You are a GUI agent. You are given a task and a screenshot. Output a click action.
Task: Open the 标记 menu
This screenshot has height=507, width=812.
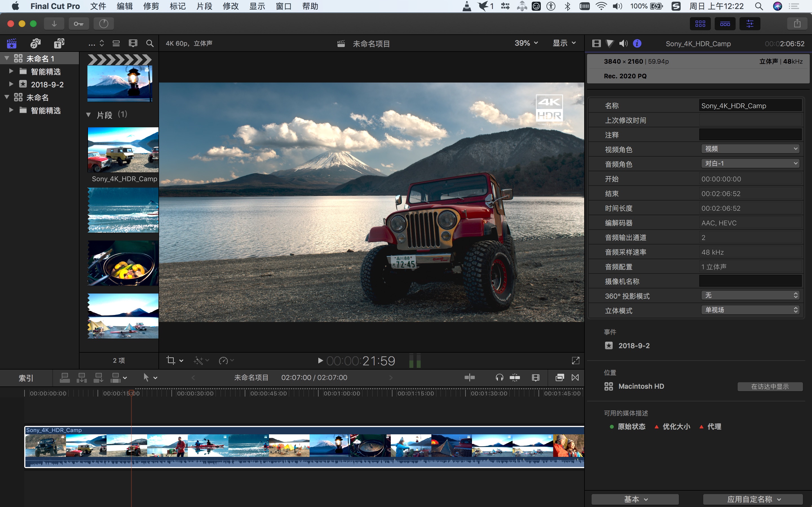(x=178, y=6)
